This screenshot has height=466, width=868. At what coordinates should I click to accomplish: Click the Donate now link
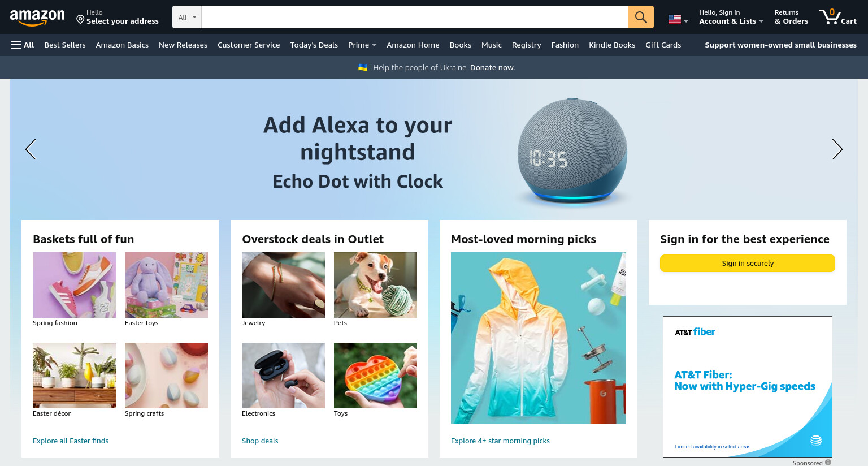tap(492, 67)
